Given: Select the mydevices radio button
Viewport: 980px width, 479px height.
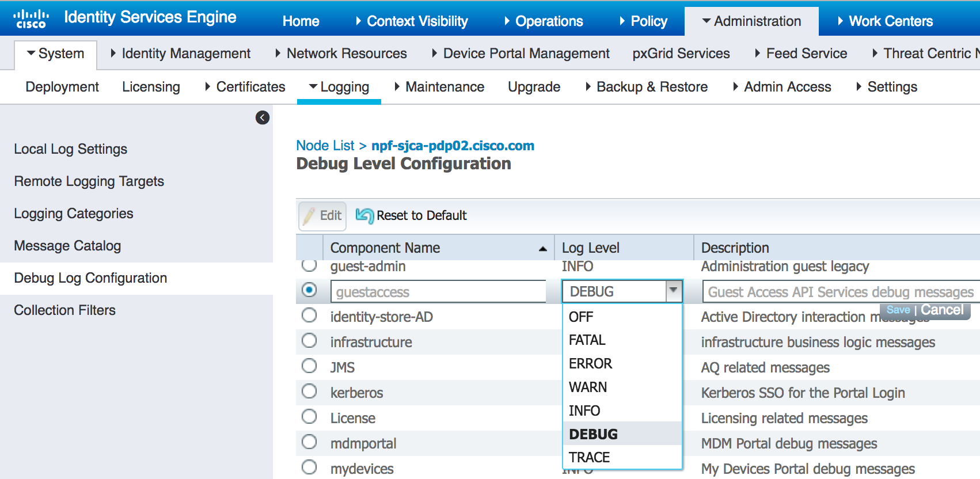Looking at the screenshot, I should (x=309, y=467).
